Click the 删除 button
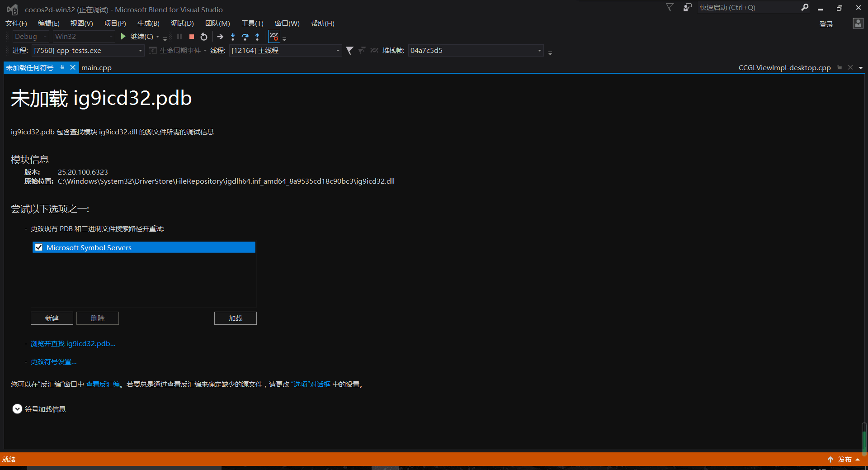868x470 pixels. point(98,318)
